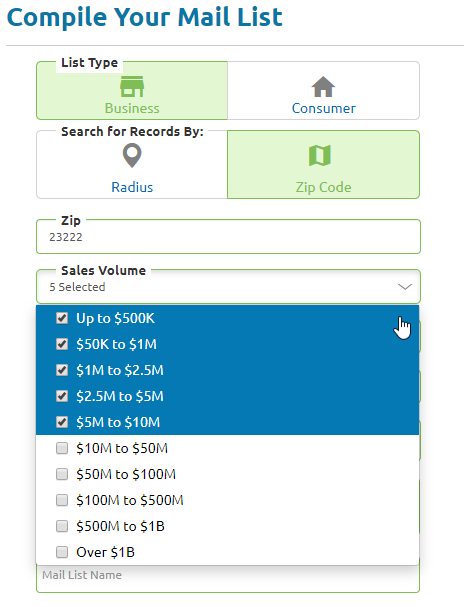Switch to Consumer list type label

324,108
